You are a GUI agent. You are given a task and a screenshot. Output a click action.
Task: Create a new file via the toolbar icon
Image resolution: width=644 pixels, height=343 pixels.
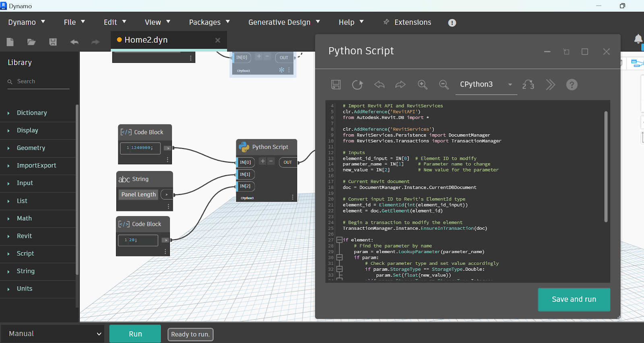(10, 42)
